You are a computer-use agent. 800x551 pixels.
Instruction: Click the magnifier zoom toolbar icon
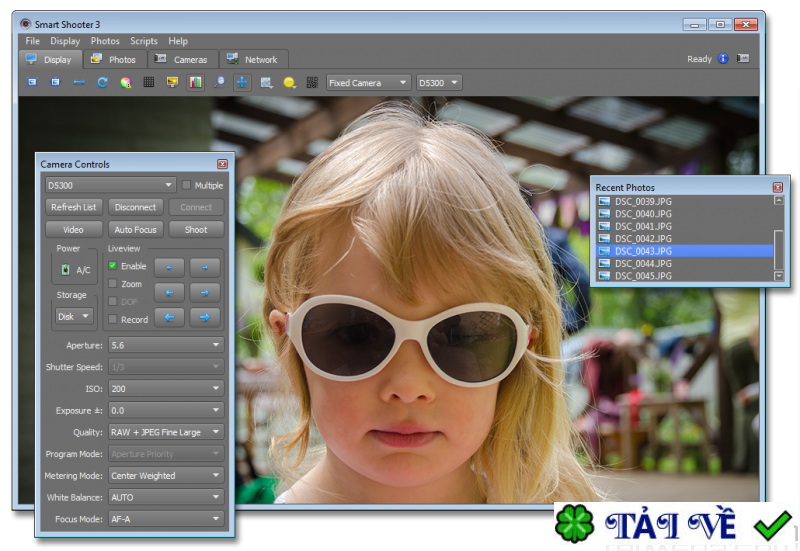[x=219, y=83]
